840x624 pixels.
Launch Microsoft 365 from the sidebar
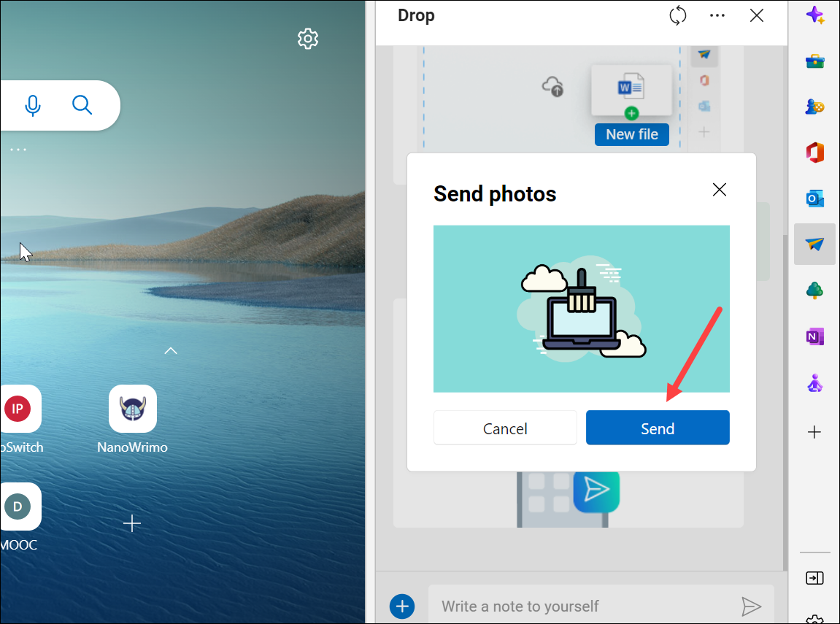pos(815,153)
